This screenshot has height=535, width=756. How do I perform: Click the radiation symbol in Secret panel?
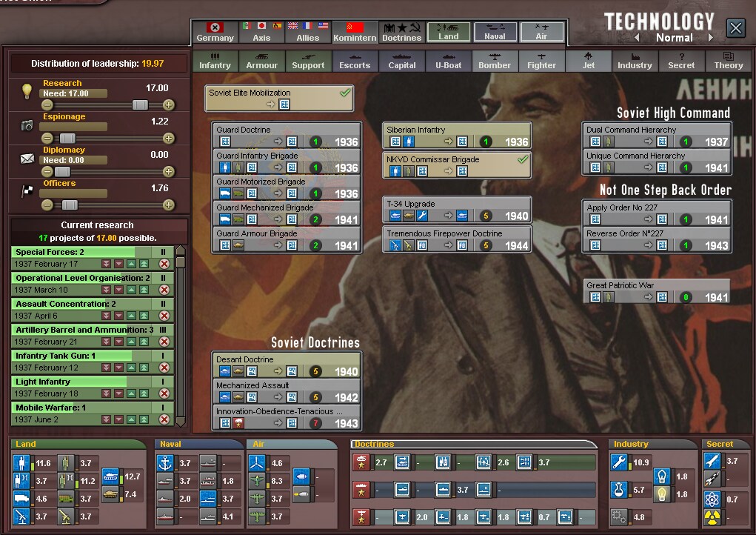tap(712, 516)
